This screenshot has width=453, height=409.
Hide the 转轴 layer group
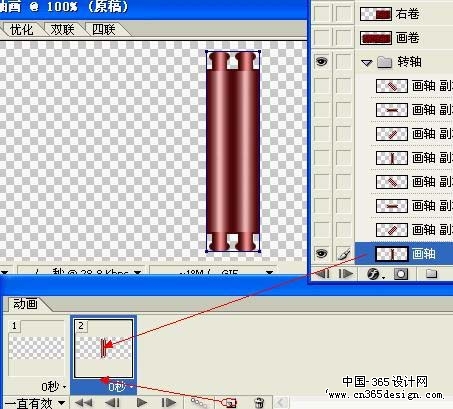point(321,62)
